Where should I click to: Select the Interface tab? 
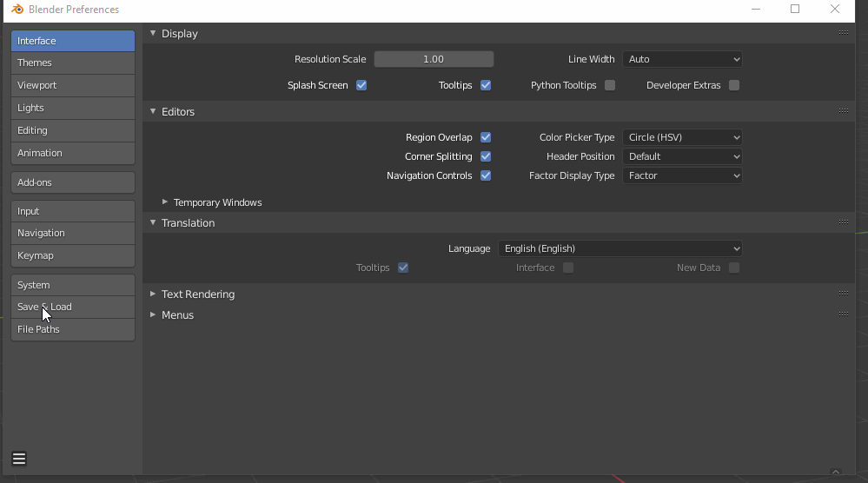(73, 41)
